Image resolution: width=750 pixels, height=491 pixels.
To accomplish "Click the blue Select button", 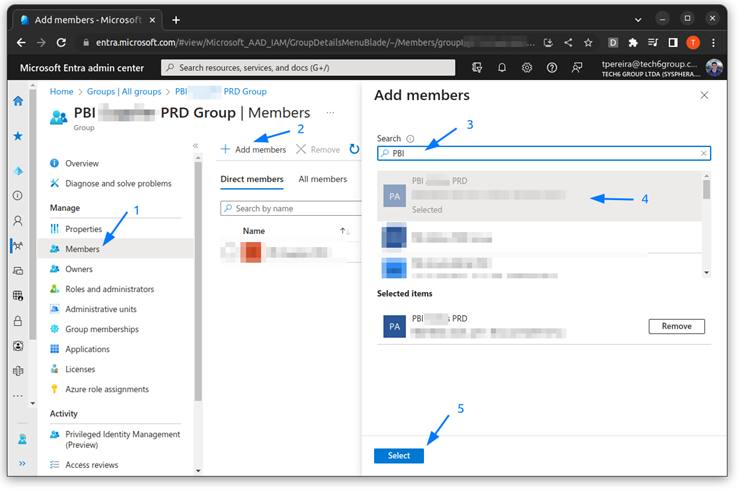I will point(399,455).
